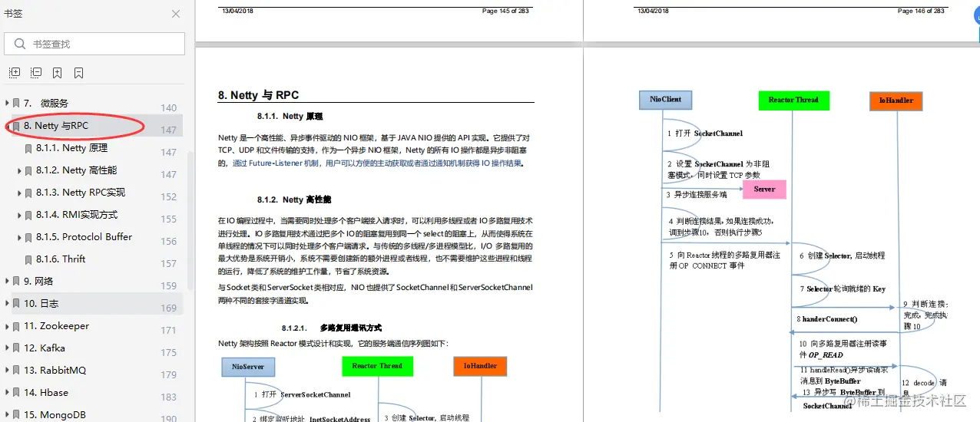
Task: Expand all bookmarks with the plus icon
Action: pos(15,73)
